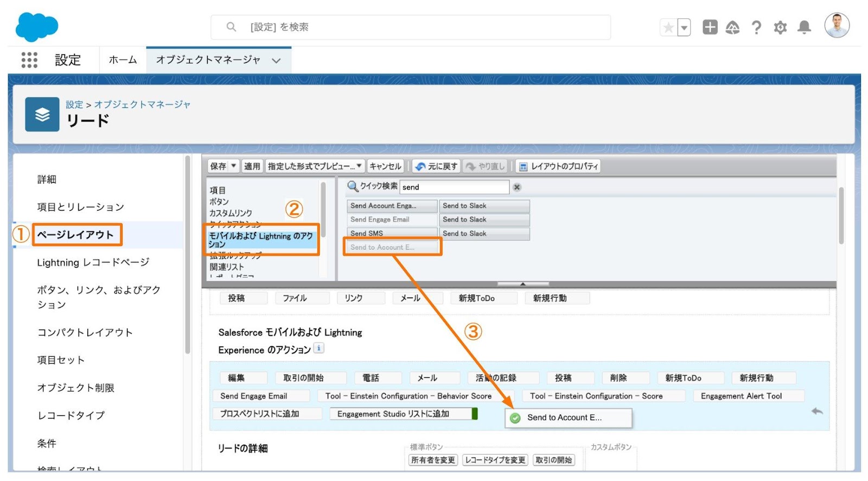Click the プロスペクトリストに追加 action
The image size is (868, 481).
266,414
